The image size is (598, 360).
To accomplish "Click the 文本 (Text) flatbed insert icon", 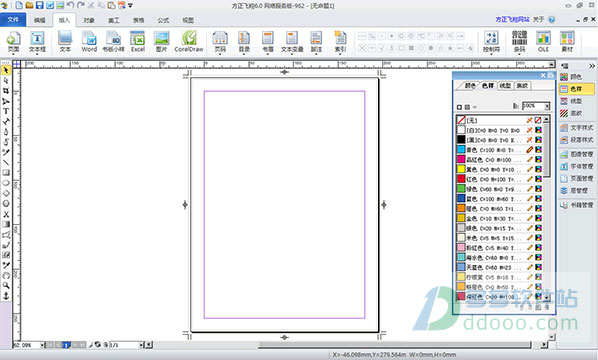I will 65,42.
